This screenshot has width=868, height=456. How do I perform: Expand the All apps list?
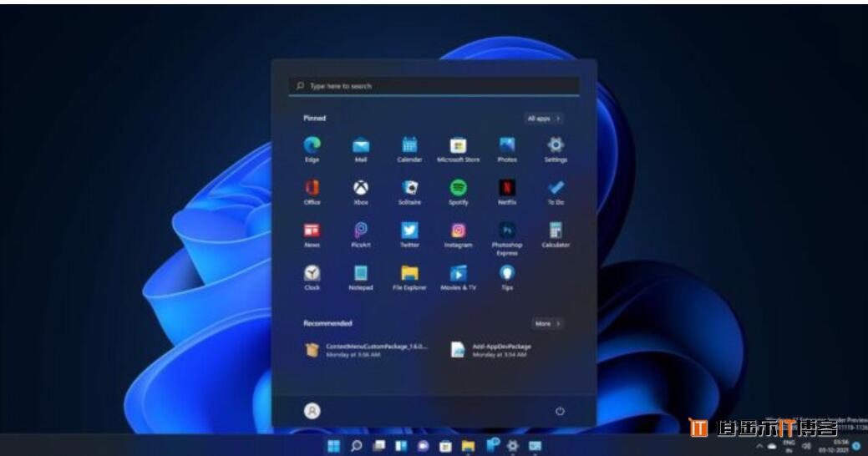click(x=544, y=119)
